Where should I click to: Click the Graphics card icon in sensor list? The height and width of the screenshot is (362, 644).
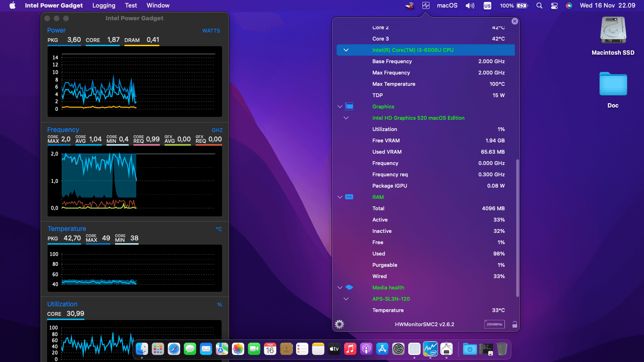point(349,107)
